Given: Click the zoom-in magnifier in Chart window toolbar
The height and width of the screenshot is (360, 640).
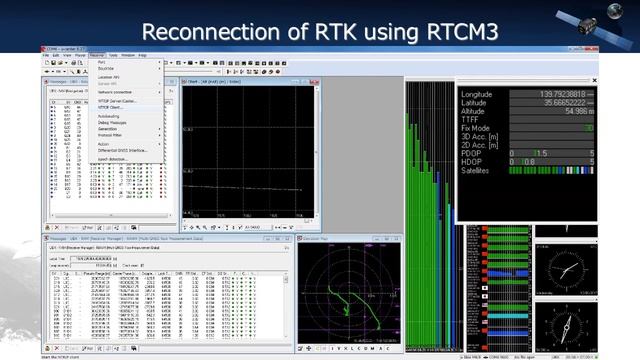Looking at the screenshot, I should pos(198,227).
